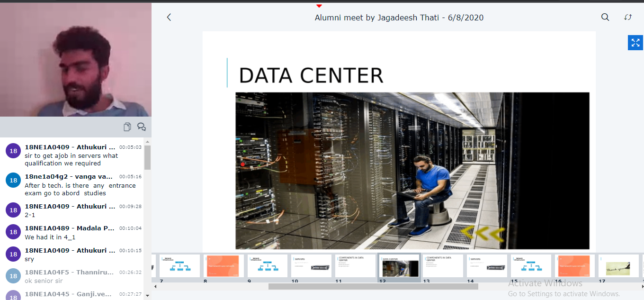The height and width of the screenshot is (300, 644).
Task: Click chat scrollbar down arrow
Action: pos(148,296)
